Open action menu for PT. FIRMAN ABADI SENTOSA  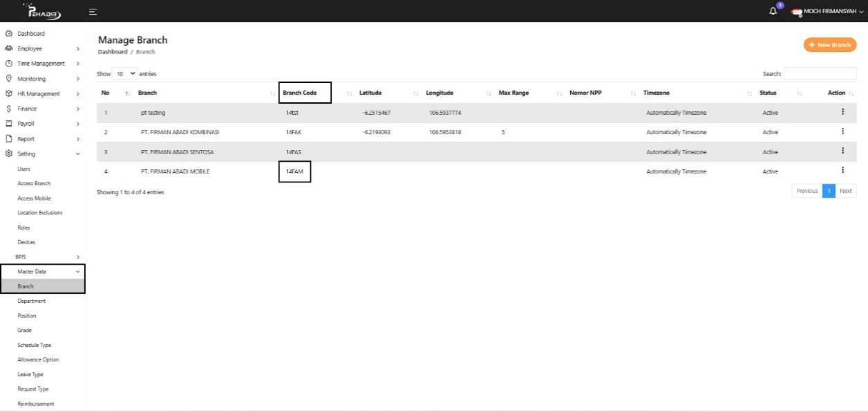(842, 151)
